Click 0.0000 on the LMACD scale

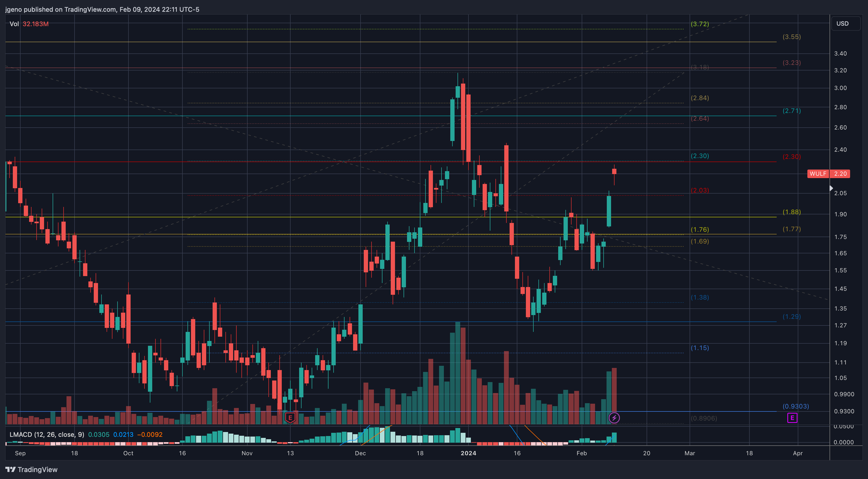844,442
